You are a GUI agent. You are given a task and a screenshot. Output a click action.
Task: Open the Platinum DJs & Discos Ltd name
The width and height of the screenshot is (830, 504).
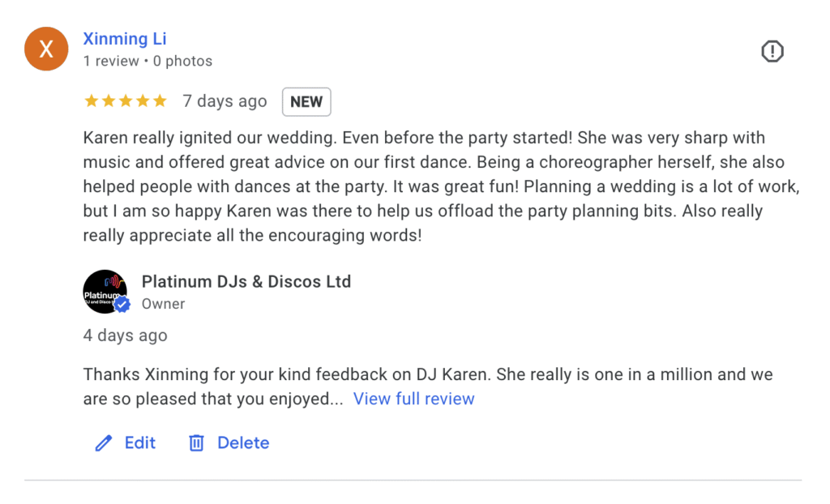(x=246, y=282)
